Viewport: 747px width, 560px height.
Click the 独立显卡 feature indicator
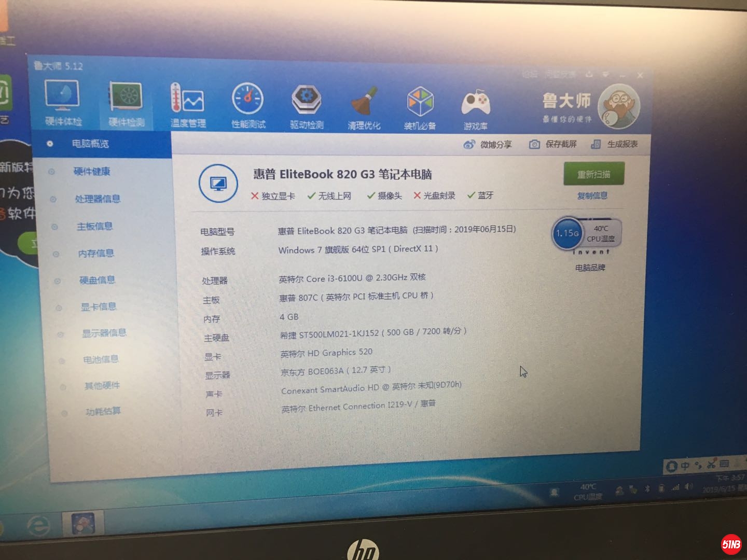point(273,196)
